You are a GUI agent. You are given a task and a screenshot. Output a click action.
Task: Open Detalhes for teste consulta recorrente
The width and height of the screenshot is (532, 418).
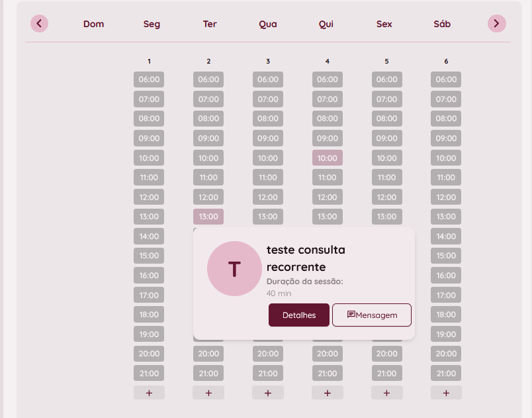pos(299,315)
